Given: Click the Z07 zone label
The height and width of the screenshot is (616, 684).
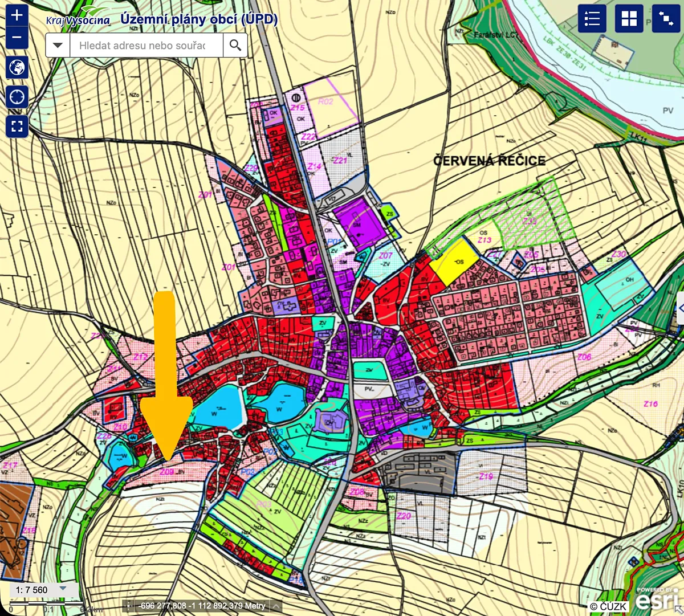Looking at the screenshot, I should (385, 256).
